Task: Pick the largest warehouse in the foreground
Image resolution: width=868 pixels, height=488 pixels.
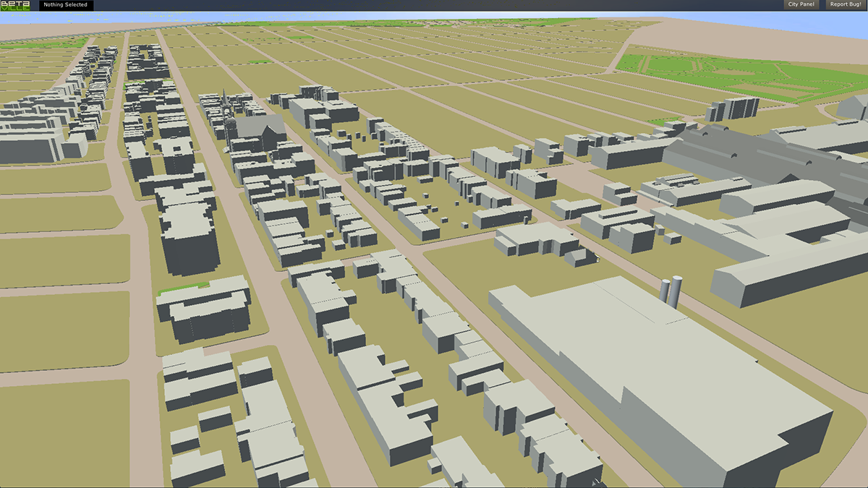Action: click(x=673, y=376)
